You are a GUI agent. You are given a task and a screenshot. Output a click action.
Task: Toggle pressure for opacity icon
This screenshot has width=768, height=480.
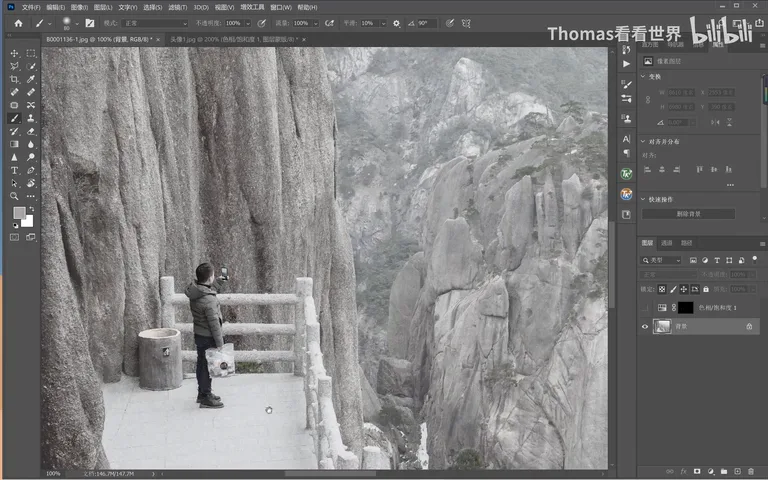262,23
